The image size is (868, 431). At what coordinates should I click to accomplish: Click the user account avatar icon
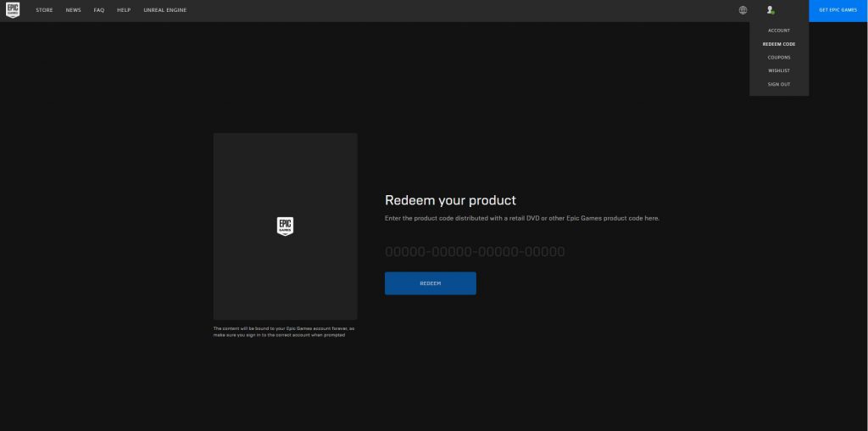coord(770,10)
